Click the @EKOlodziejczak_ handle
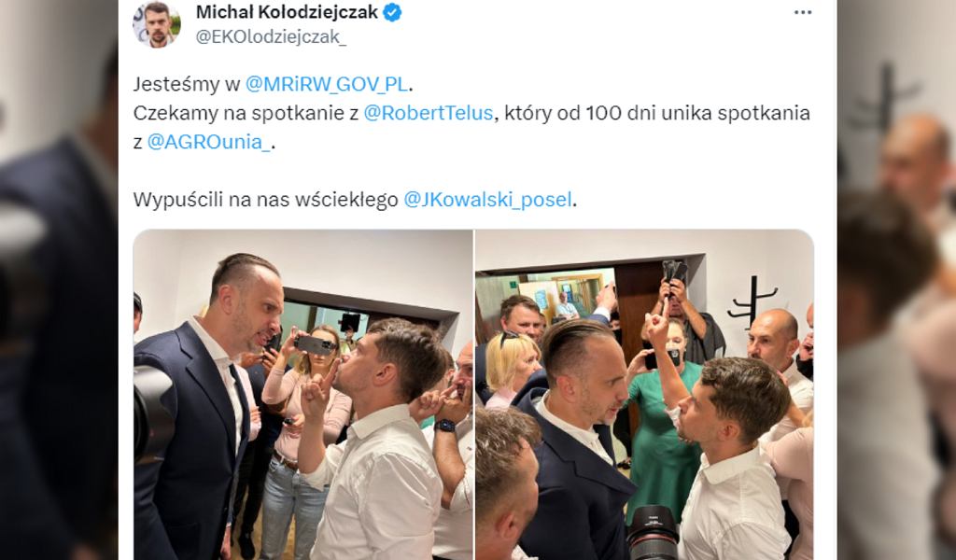 tap(271, 37)
